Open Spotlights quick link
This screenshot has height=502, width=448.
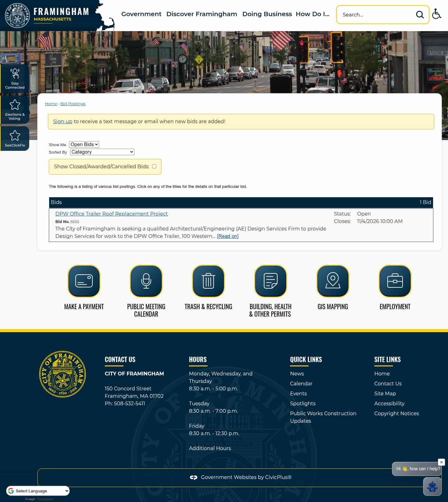303,403
